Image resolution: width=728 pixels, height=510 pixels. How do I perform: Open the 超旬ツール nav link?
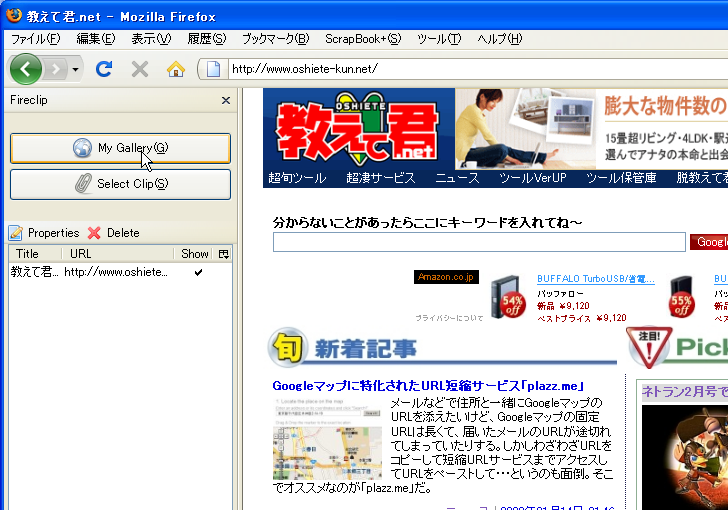tap(297, 178)
